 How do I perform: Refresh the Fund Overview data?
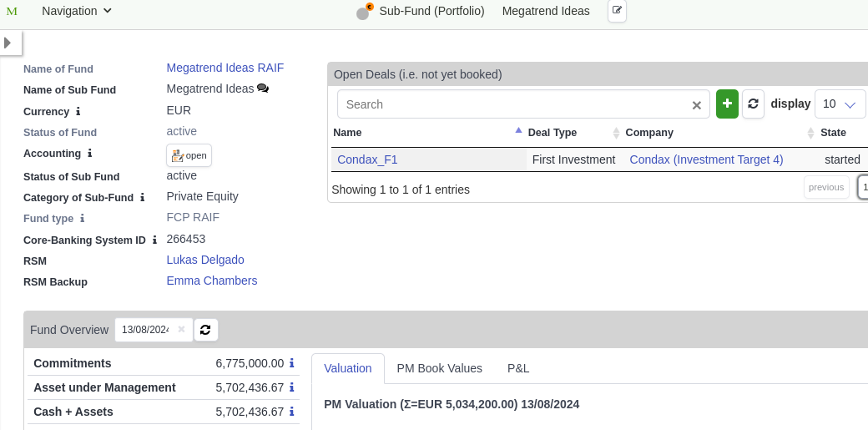[x=205, y=330]
